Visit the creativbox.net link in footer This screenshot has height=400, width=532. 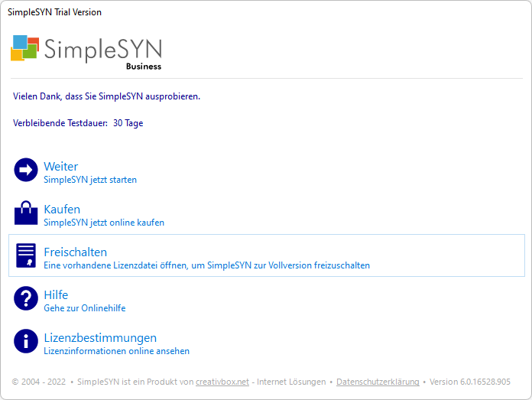click(x=222, y=382)
